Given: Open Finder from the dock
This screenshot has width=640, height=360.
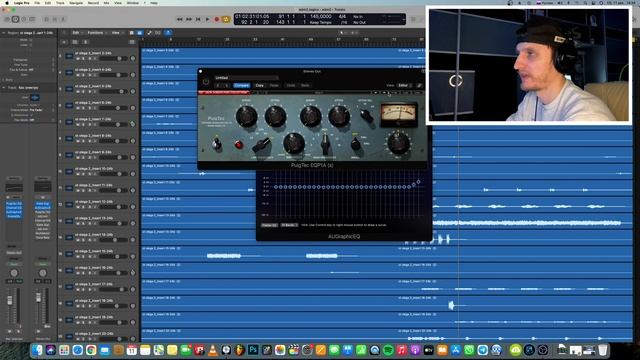Looking at the screenshot, I should [x=37, y=350].
